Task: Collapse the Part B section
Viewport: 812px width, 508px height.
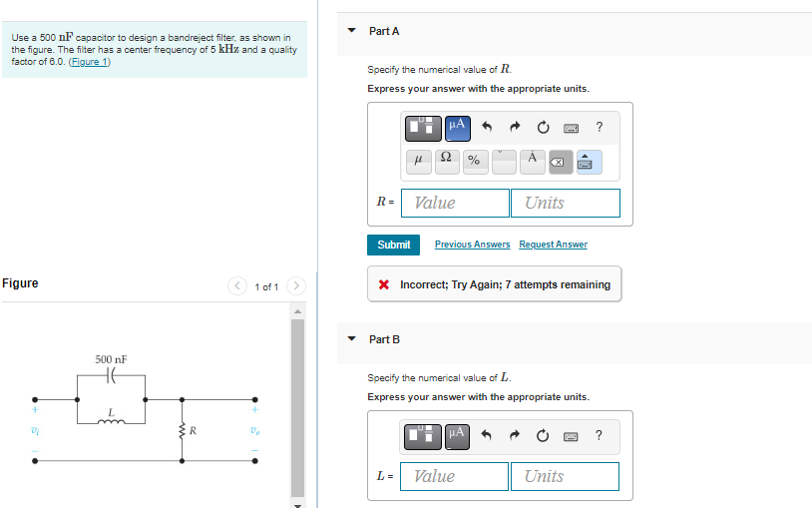Action: [x=351, y=339]
